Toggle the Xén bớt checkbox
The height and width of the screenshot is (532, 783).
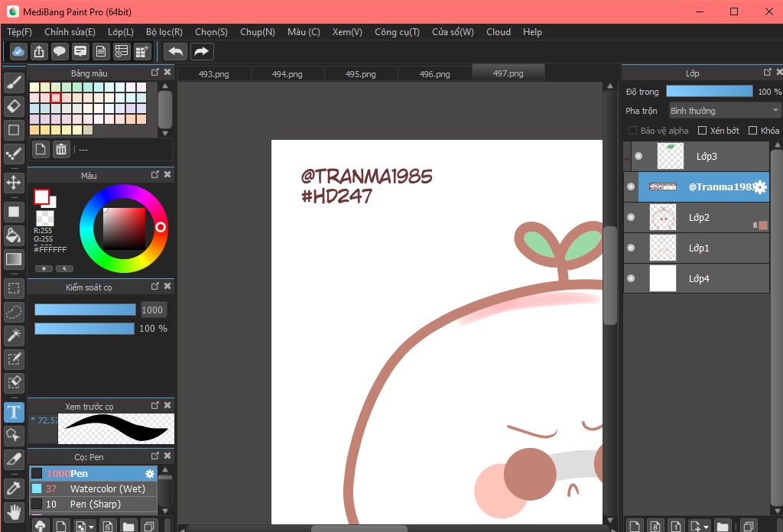pos(702,130)
